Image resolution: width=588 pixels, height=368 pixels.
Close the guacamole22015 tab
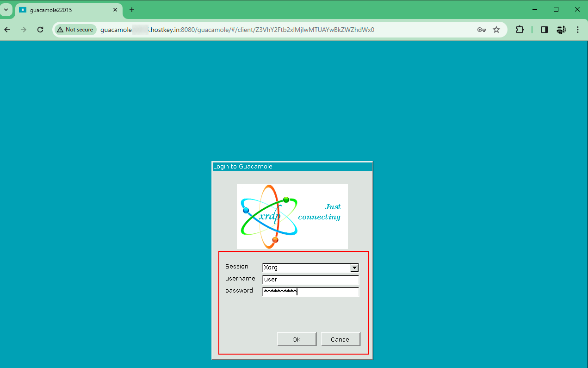[115, 10]
